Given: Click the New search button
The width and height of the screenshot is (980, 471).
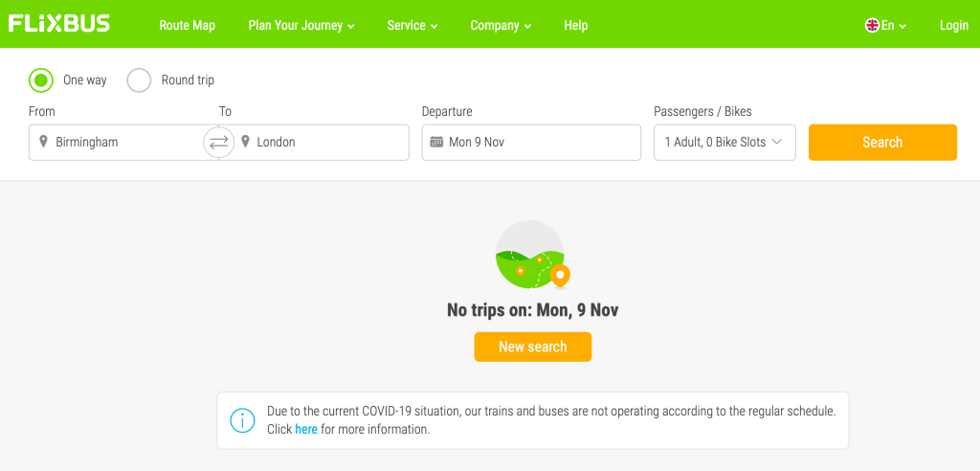Looking at the screenshot, I should pos(533,347).
